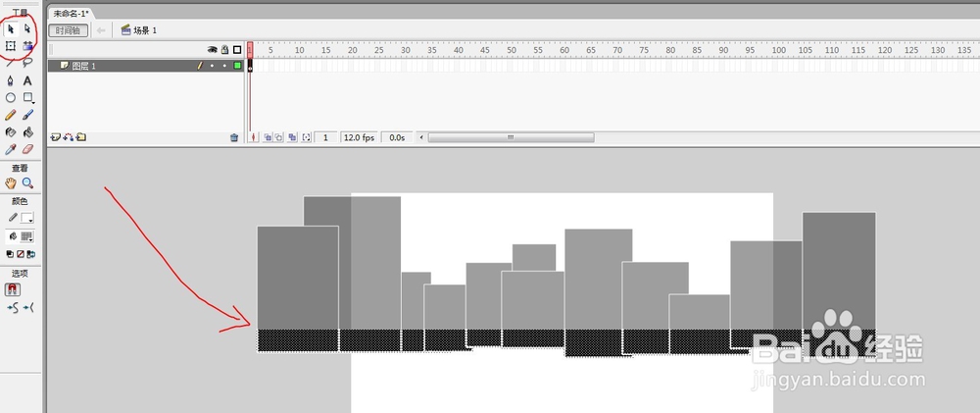This screenshot has width=980, height=413.
Task: Insert a layer folder
Action: click(x=80, y=137)
